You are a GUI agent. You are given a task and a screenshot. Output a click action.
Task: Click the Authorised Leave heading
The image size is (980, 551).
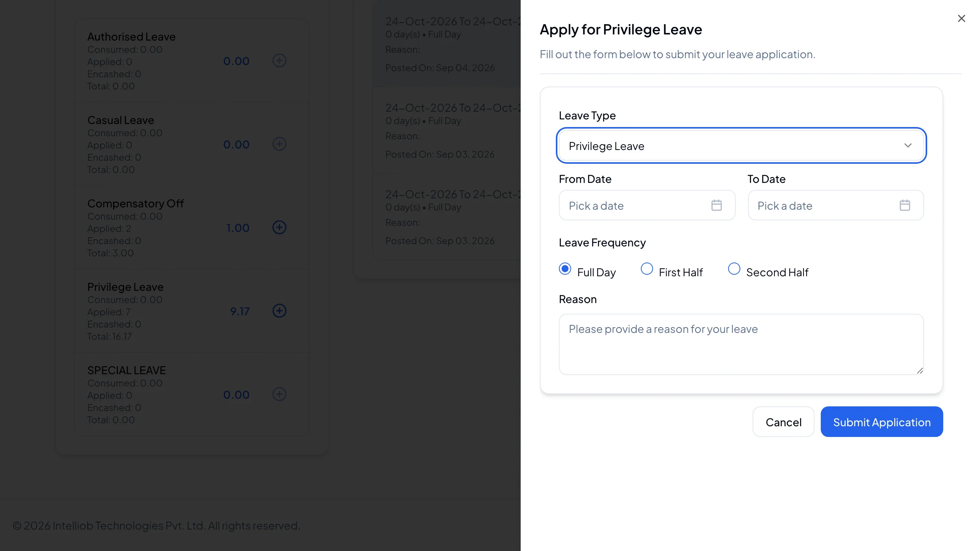point(131,37)
